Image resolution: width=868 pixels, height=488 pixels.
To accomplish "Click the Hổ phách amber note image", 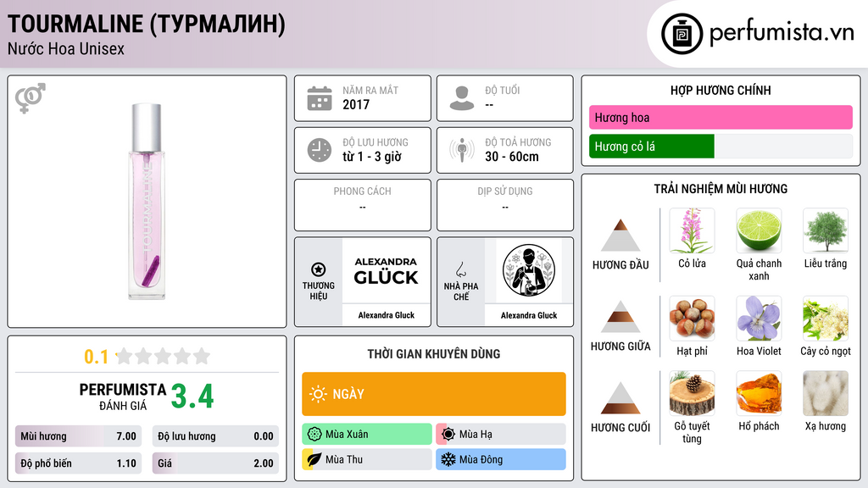I will (759, 393).
